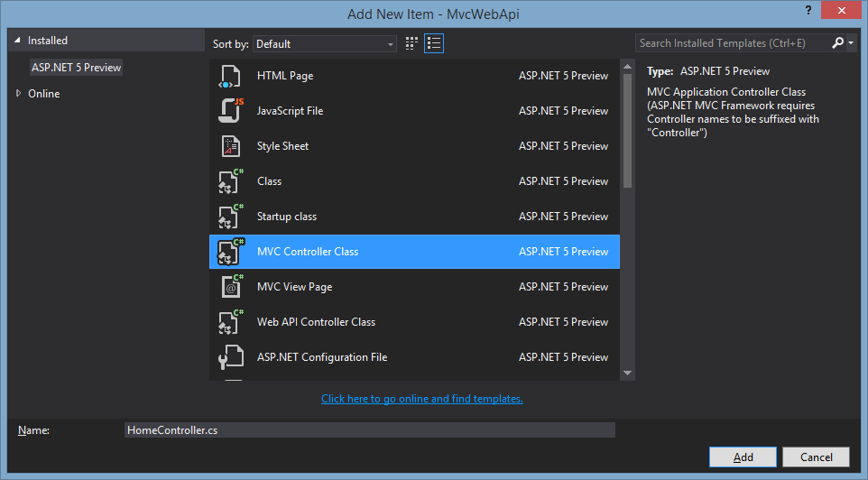Viewport: 868px width, 480px height.
Task: Select the Startup class template icon
Action: [231, 217]
